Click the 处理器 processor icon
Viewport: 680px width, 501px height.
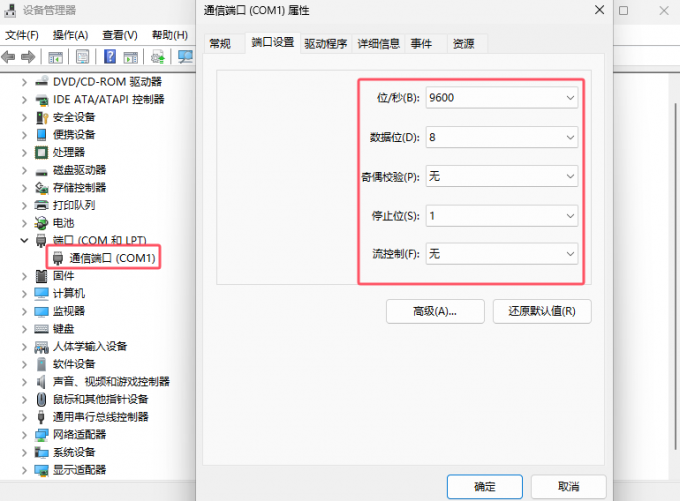click(41, 152)
